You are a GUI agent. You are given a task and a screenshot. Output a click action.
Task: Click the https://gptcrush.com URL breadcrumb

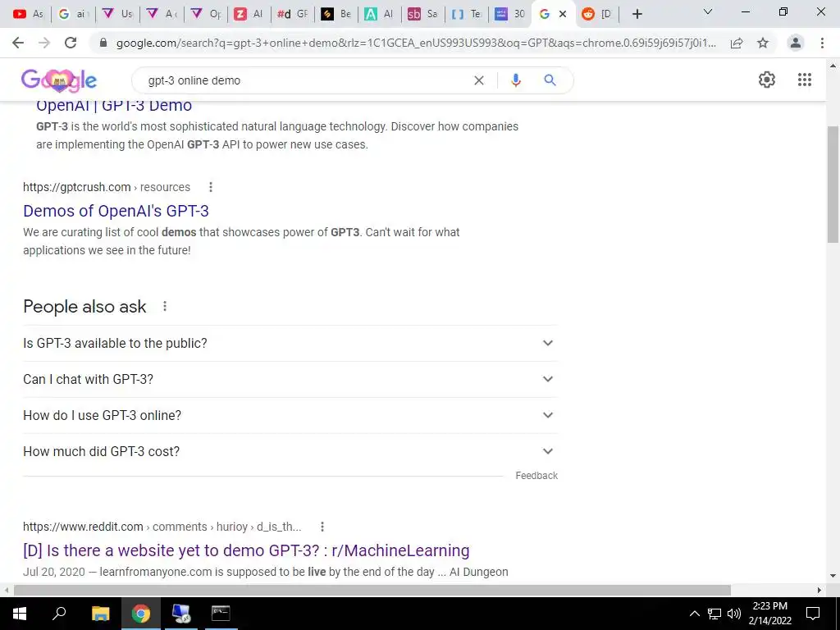click(76, 187)
